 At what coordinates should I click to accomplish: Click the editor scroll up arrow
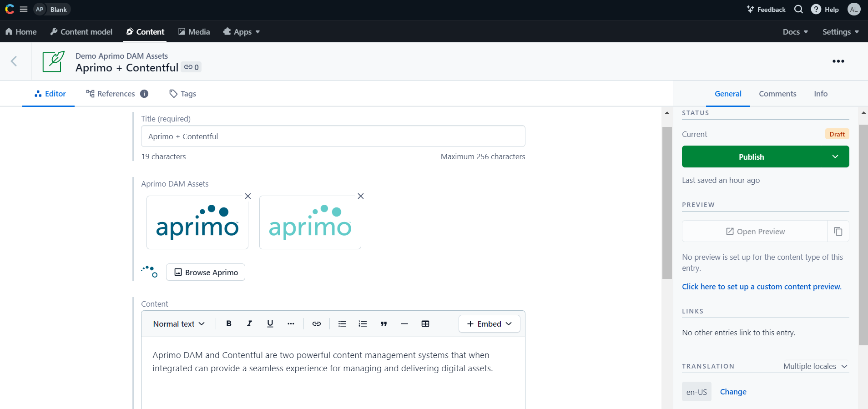(667, 113)
